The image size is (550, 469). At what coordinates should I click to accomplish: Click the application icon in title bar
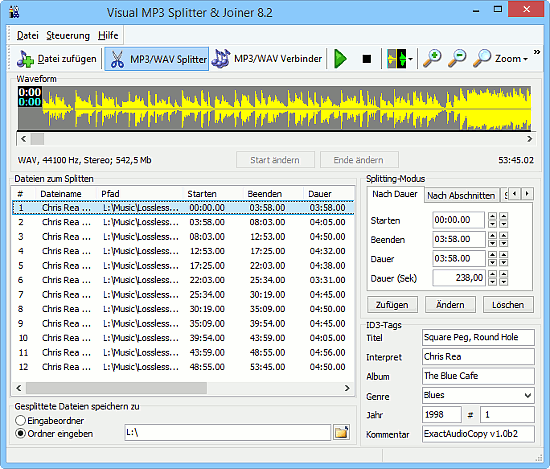pos(14,12)
